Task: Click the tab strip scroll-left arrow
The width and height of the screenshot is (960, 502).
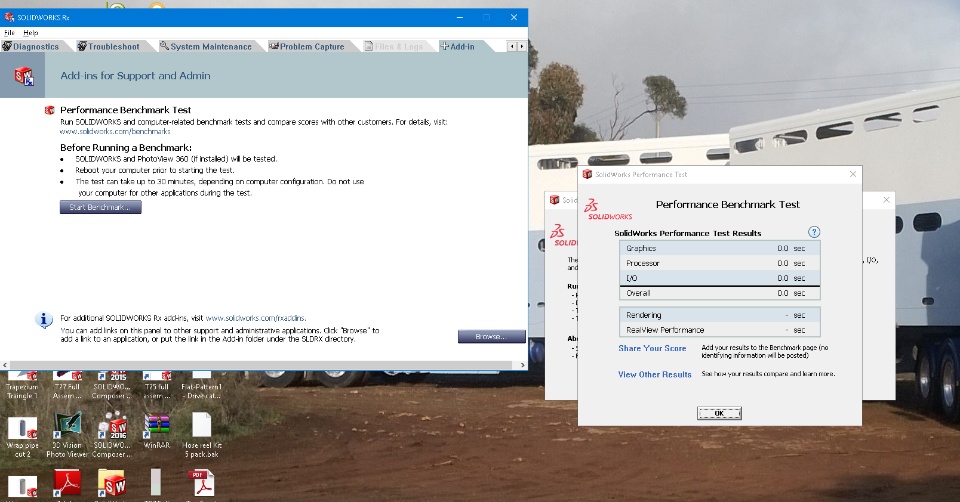Action: 512,47
